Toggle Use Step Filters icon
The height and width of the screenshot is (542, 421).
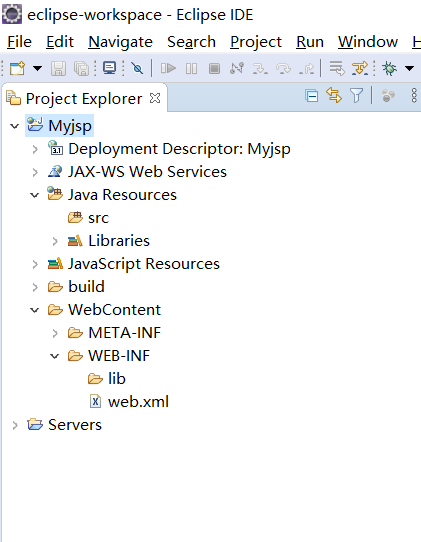tap(360, 68)
